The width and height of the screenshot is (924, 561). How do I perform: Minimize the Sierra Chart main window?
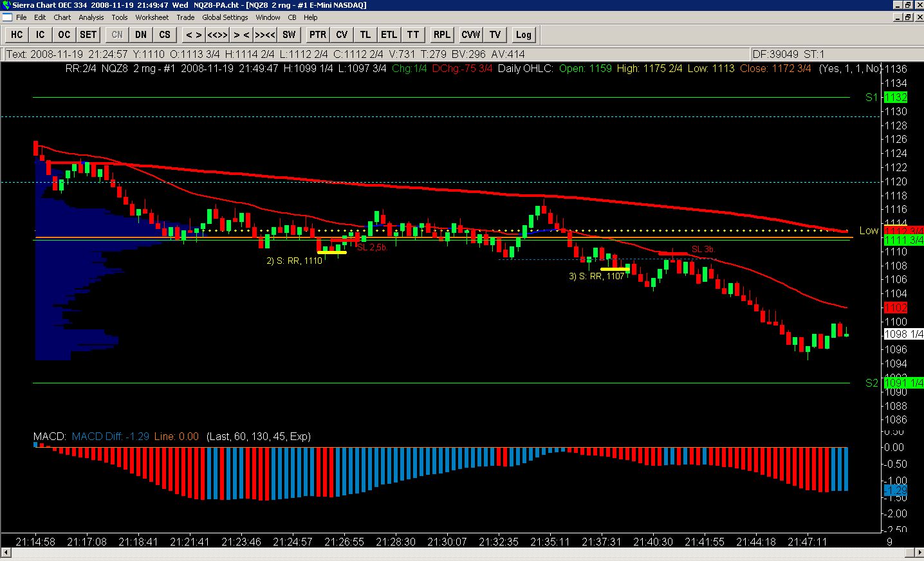(897, 5)
